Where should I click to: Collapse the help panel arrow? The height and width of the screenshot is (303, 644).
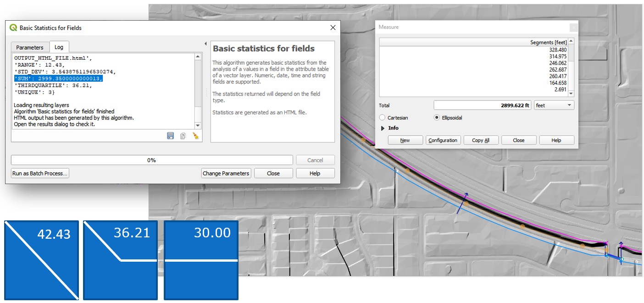(205, 44)
